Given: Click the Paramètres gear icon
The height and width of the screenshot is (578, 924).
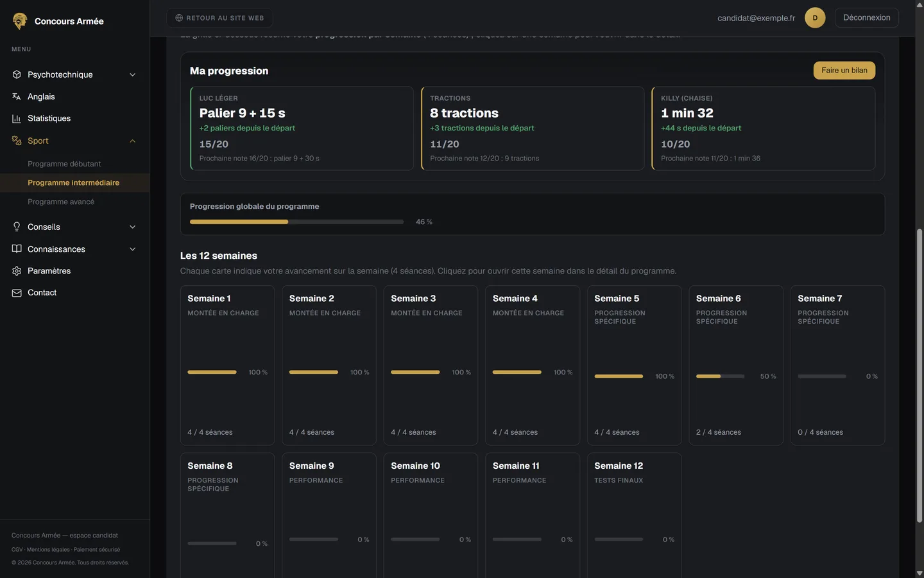Looking at the screenshot, I should (x=17, y=271).
